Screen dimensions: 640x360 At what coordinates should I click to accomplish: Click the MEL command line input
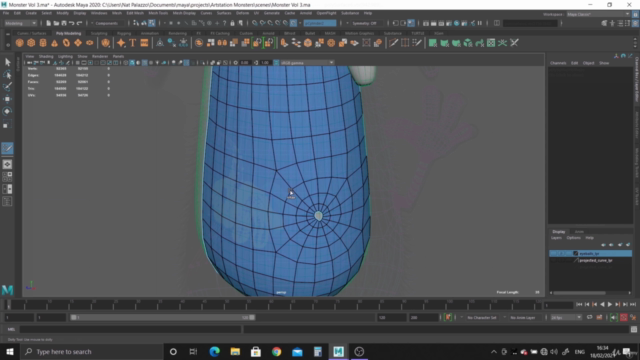pyautogui.click(x=130, y=329)
